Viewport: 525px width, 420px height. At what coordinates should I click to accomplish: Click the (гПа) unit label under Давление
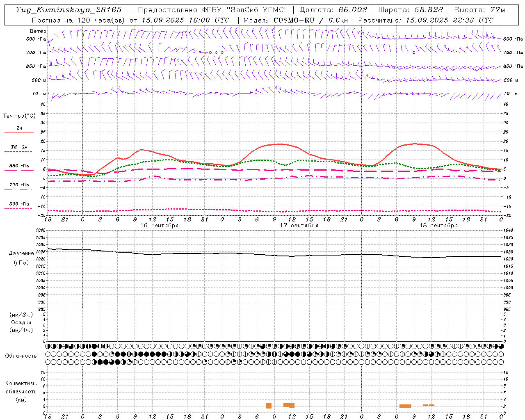[21, 262]
